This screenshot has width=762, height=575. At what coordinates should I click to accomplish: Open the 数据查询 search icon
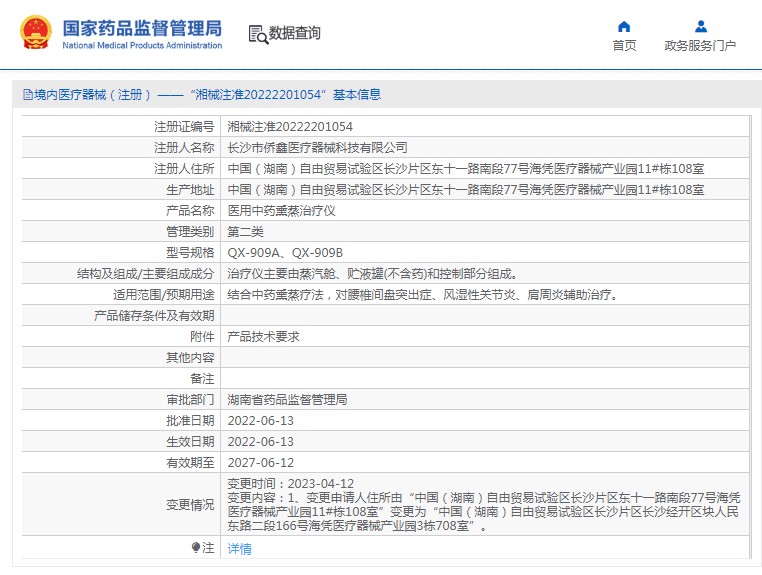pos(258,35)
